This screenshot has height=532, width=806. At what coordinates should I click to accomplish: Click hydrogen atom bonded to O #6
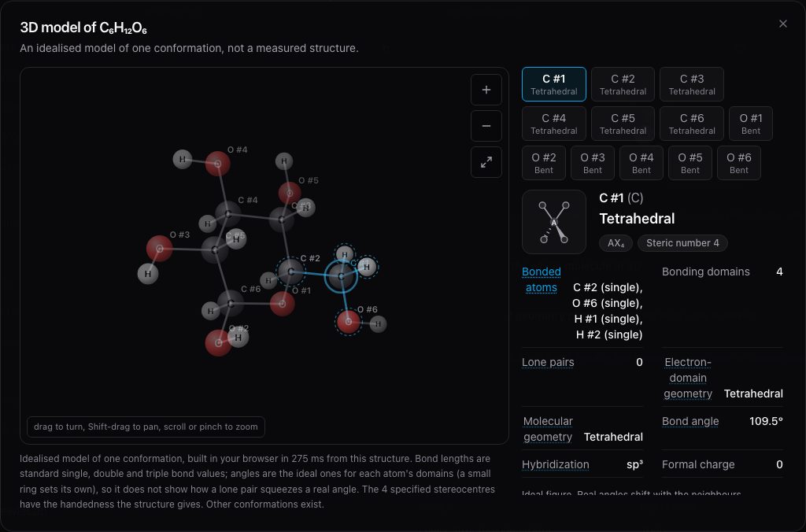378,323
